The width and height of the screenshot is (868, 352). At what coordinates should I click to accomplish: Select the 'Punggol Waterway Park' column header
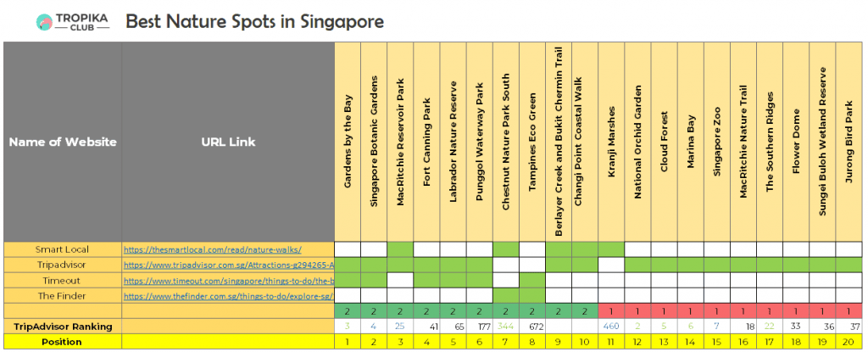click(x=480, y=142)
